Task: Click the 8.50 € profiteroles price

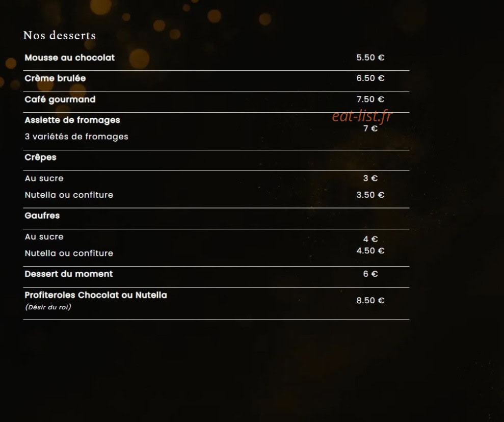Action: 370,300
